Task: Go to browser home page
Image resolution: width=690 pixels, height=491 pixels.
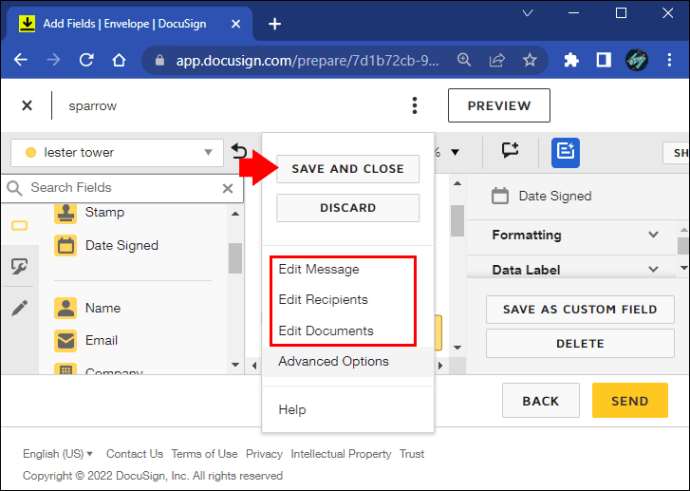Action: [119, 59]
